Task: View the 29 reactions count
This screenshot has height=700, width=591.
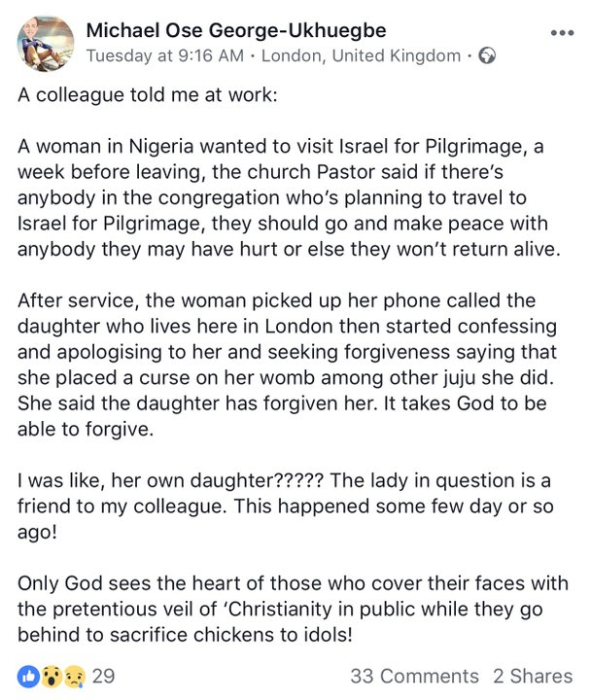Action: tap(103, 676)
